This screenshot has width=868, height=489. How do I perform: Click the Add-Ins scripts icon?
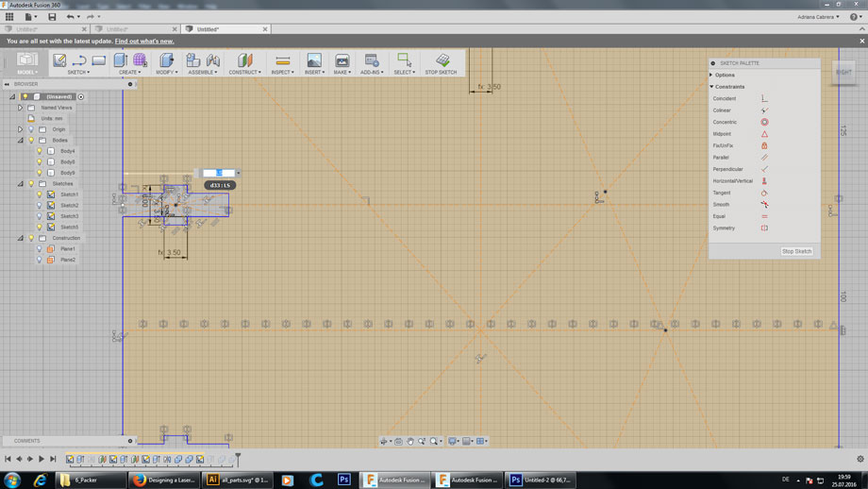tap(372, 59)
